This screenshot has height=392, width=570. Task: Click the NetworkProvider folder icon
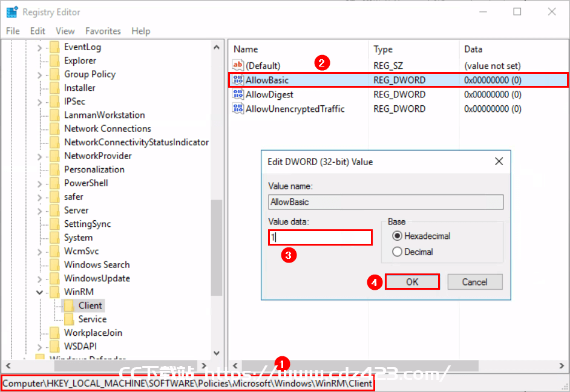coord(54,156)
